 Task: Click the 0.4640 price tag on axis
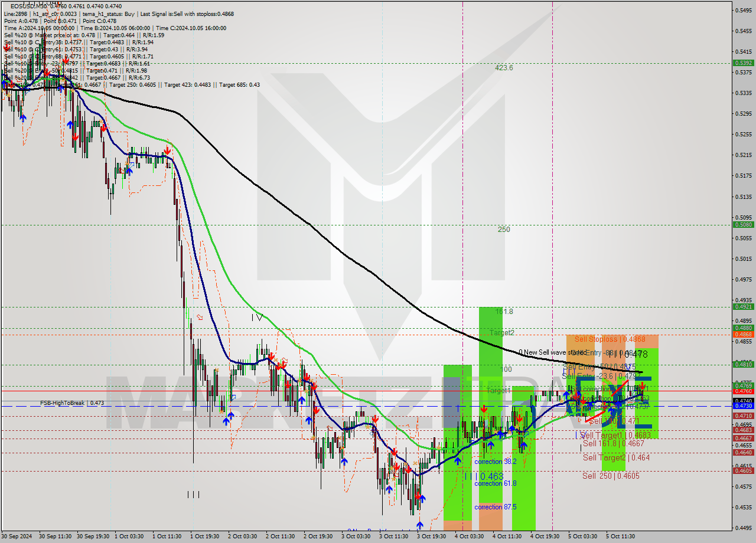(743, 453)
